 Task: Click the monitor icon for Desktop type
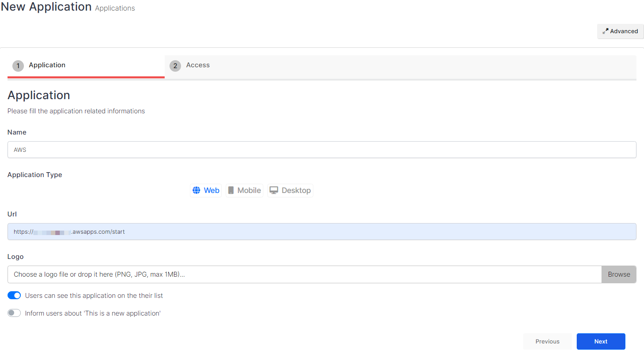274,190
